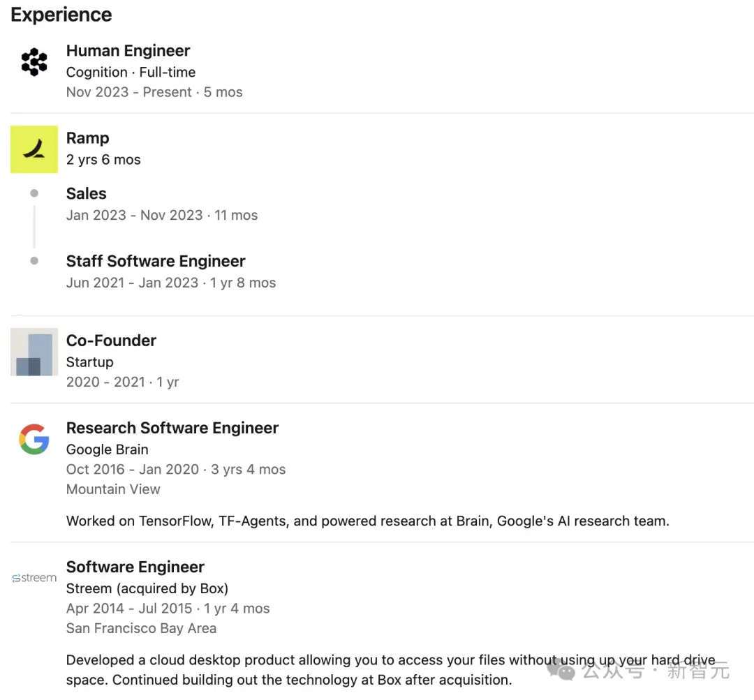This screenshot has width=754, height=700.
Task: Open the Streem company logo
Action: (34, 578)
